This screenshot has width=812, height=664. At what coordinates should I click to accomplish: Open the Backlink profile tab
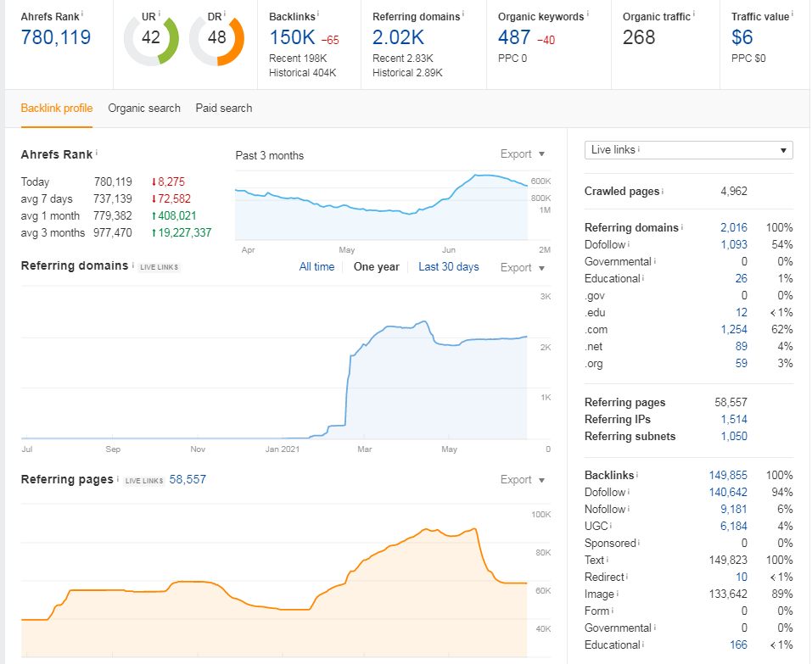[x=57, y=109]
